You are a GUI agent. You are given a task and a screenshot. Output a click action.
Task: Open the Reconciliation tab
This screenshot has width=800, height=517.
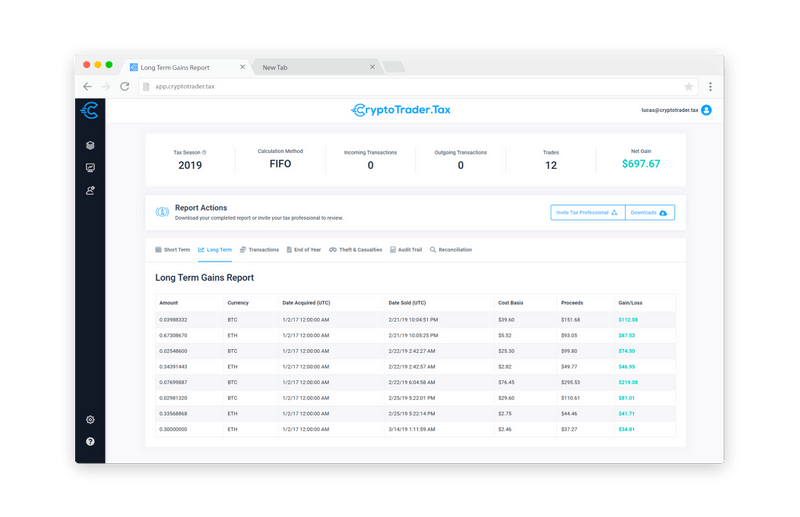click(451, 250)
